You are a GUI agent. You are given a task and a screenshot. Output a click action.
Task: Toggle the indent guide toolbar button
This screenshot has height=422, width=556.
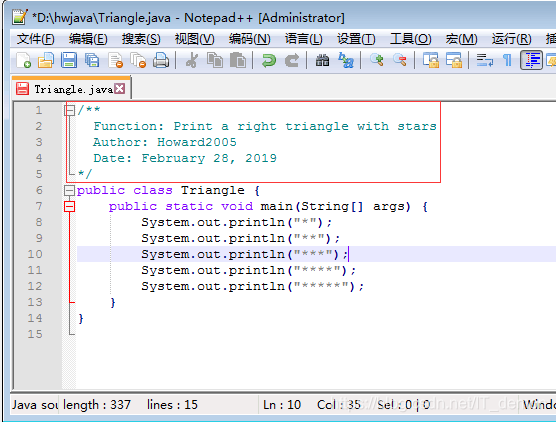click(531, 60)
